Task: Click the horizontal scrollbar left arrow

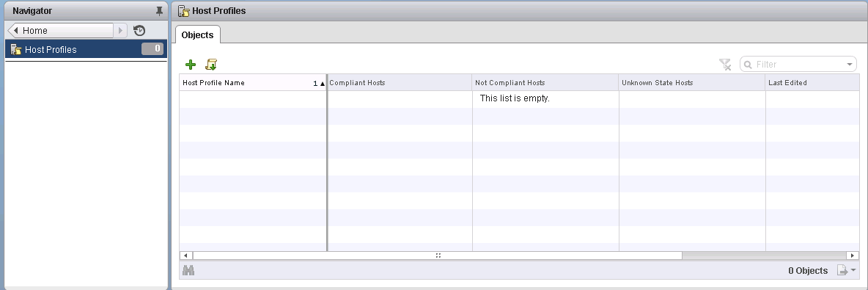Action: point(186,255)
